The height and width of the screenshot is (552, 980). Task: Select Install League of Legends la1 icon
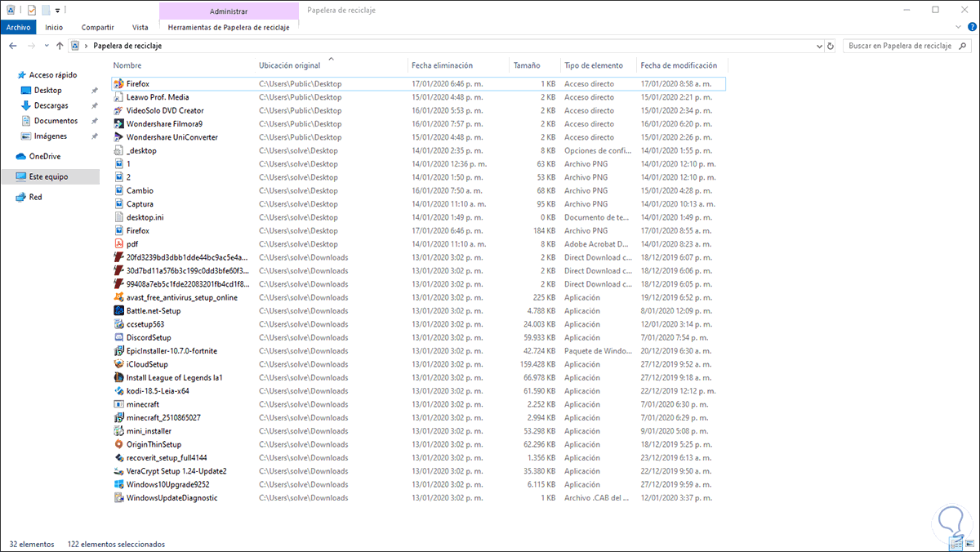pyautogui.click(x=118, y=377)
